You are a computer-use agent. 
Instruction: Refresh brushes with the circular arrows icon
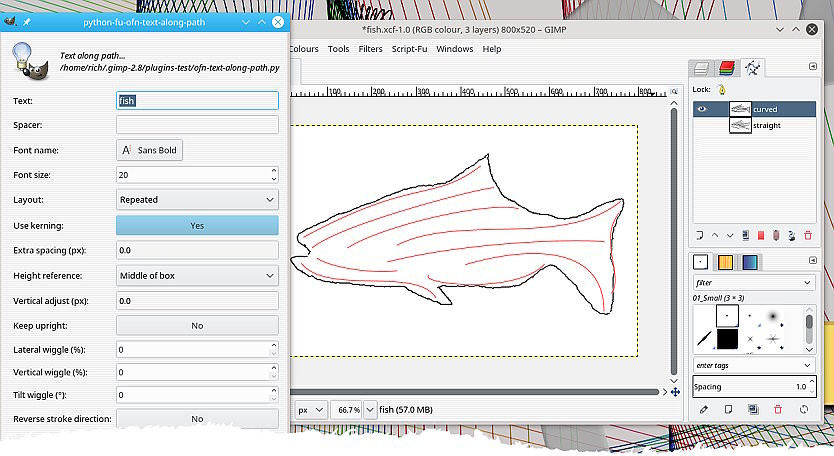[804, 409]
